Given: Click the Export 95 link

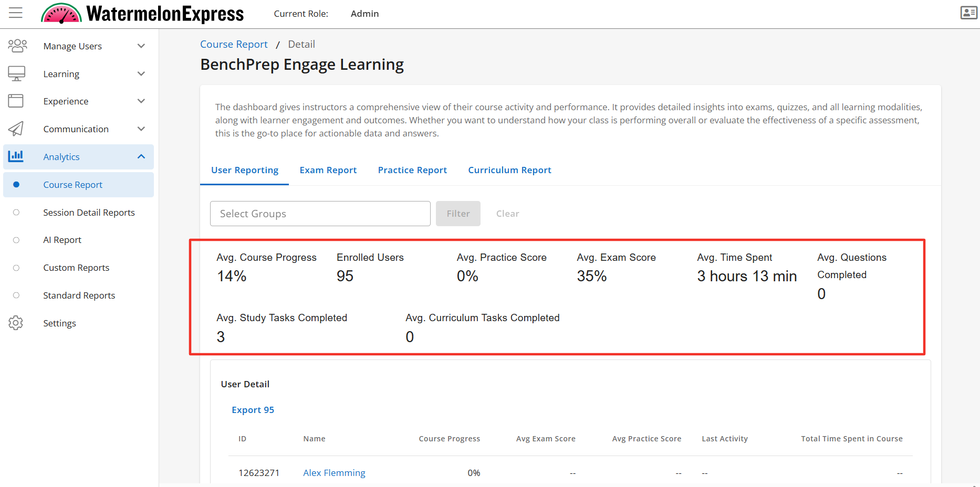Looking at the screenshot, I should 253,410.
